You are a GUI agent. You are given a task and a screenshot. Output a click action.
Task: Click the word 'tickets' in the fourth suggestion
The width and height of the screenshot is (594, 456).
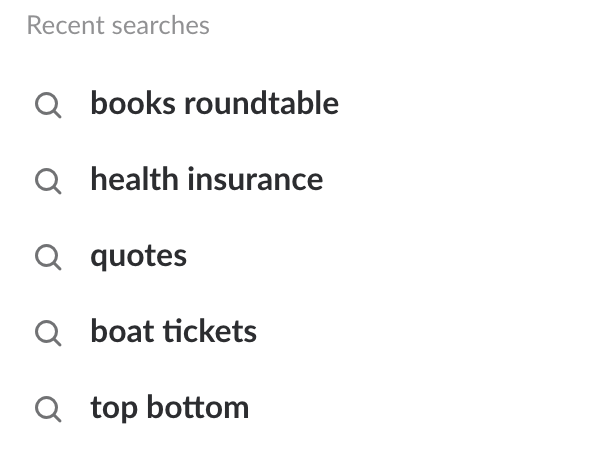(x=210, y=331)
